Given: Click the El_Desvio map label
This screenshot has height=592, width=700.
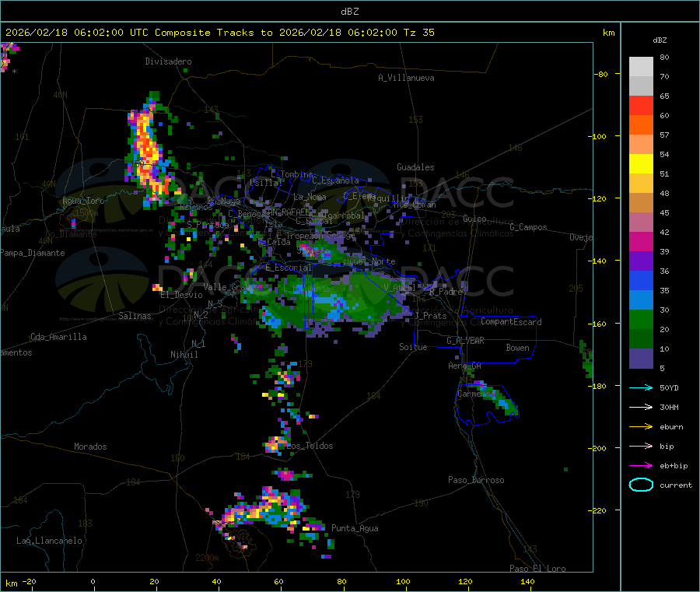Looking at the screenshot, I should 182,295.
